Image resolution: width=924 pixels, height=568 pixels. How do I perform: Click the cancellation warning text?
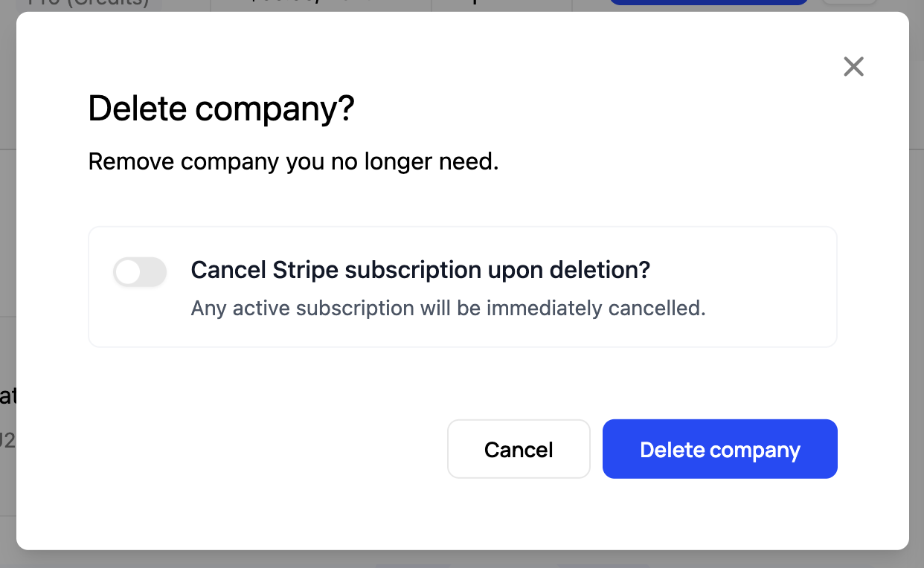449,308
